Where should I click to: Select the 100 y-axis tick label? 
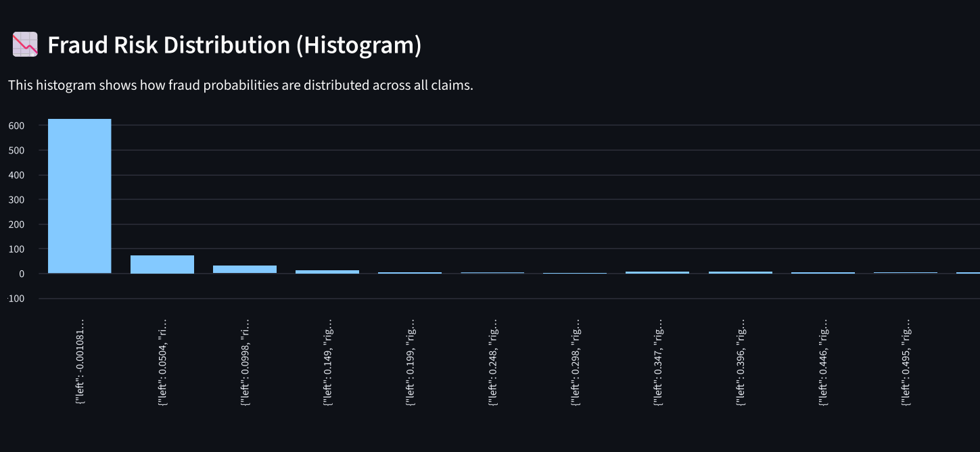(17, 249)
